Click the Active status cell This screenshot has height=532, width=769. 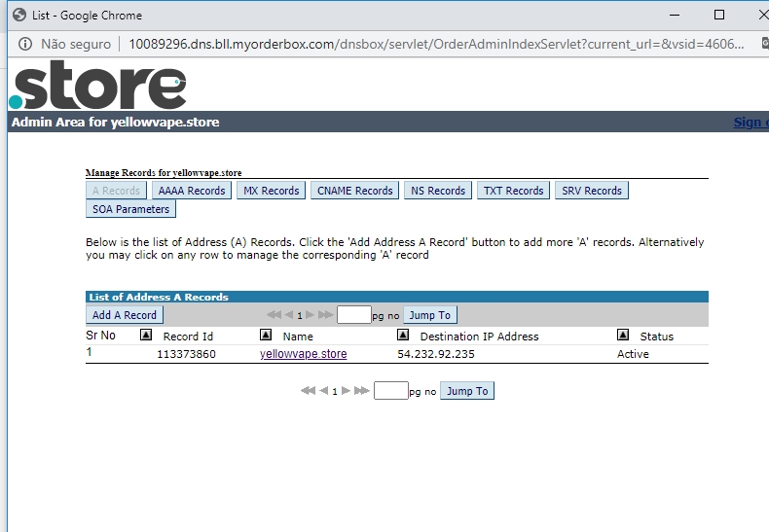(633, 354)
